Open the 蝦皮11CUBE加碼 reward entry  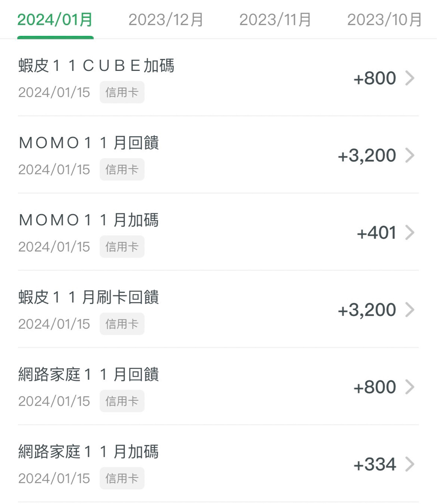point(218,78)
